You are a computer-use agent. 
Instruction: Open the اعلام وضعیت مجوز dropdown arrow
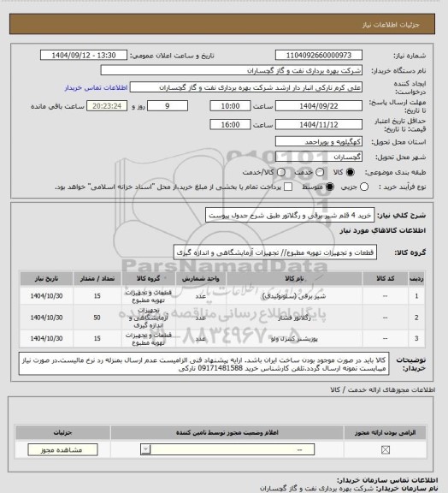pos(145,449)
